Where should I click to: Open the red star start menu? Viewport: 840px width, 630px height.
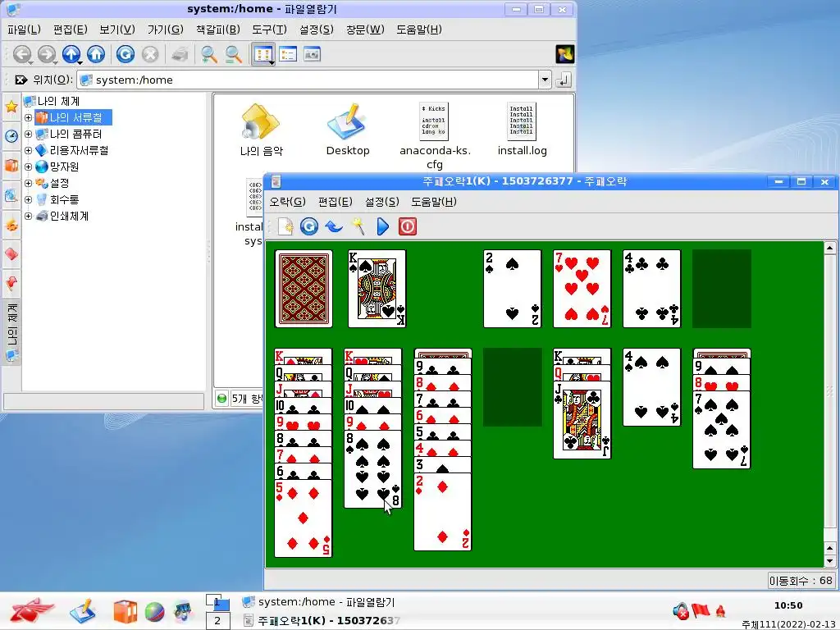pyautogui.click(x=32, y=610)
